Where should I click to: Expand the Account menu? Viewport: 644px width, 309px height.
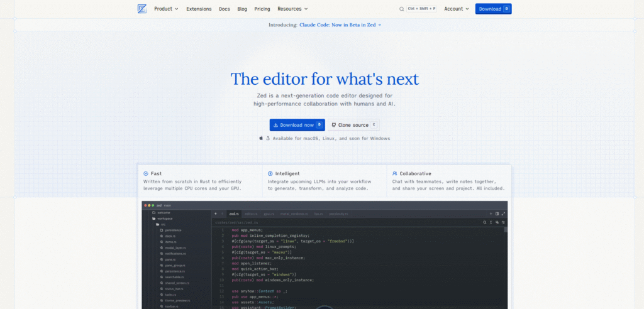point(456,9)
